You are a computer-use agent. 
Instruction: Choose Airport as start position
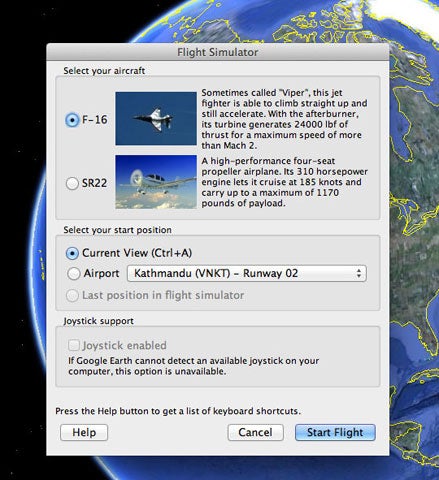[x=73, y=273]
